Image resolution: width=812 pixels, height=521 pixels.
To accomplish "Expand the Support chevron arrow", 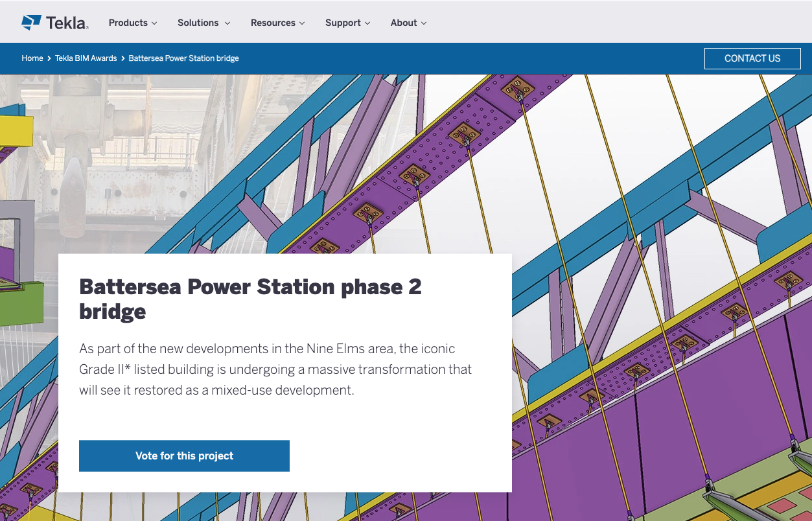I will [x=367, y=23].
